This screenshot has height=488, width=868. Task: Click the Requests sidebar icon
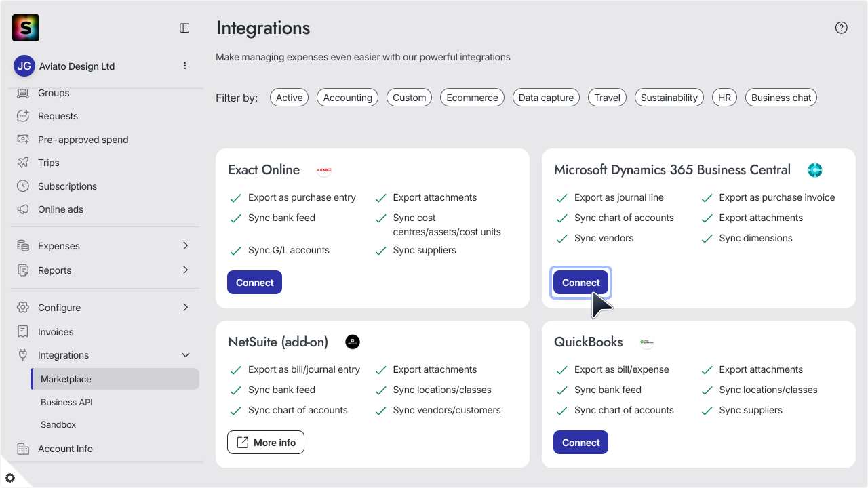[23, 116]
